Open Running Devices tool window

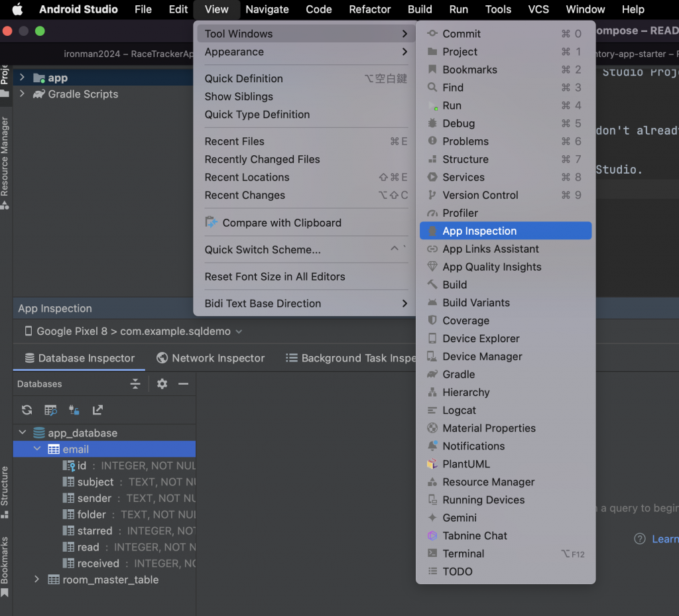[505, 499]
